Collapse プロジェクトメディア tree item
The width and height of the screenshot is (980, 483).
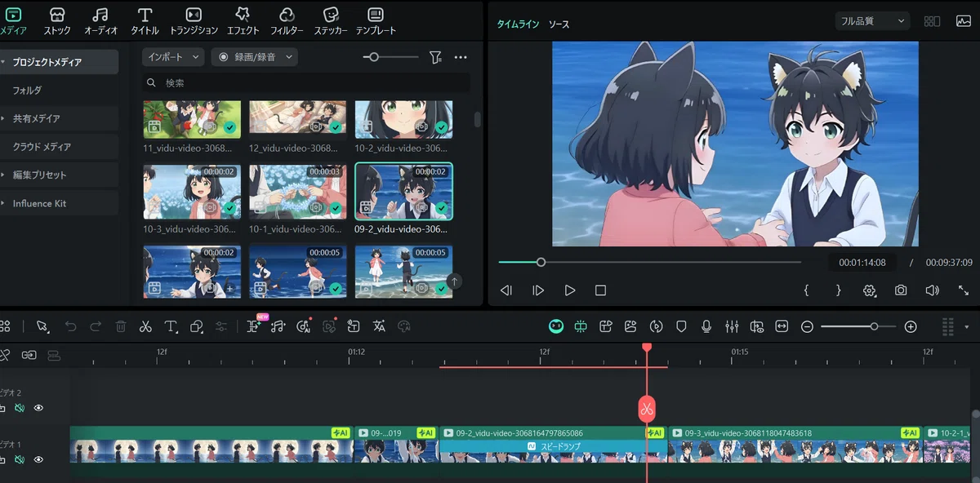3,62
